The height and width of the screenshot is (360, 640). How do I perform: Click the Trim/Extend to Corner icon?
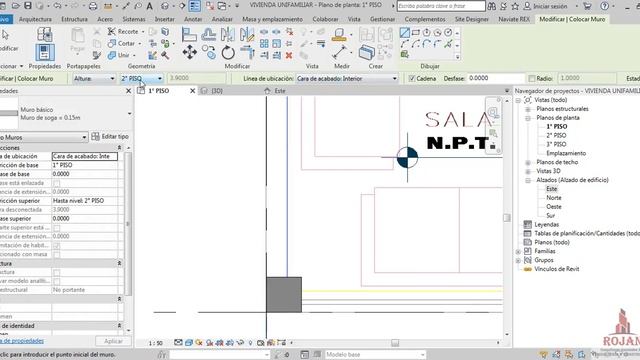(x=247, y=53)
